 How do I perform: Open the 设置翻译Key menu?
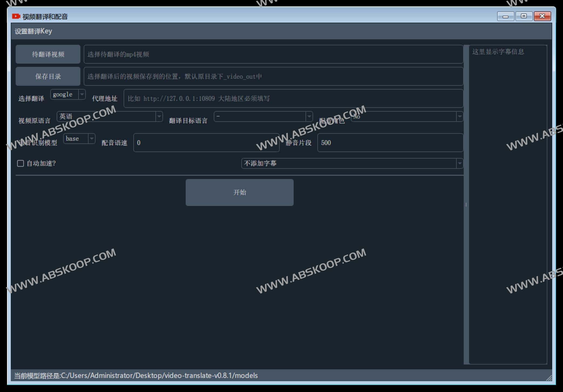[33, 31]
